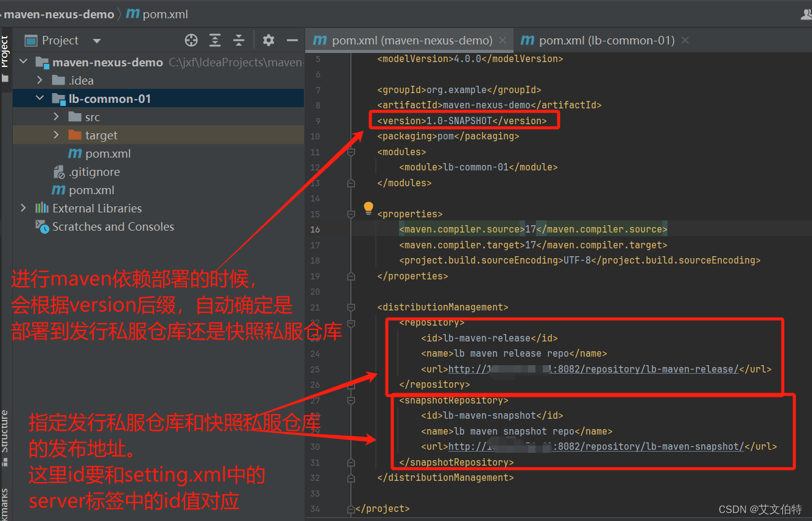Click maven-nexus-demo breadcrumb in navigation bar
The image size is (812, 521).
pos(58,14)
